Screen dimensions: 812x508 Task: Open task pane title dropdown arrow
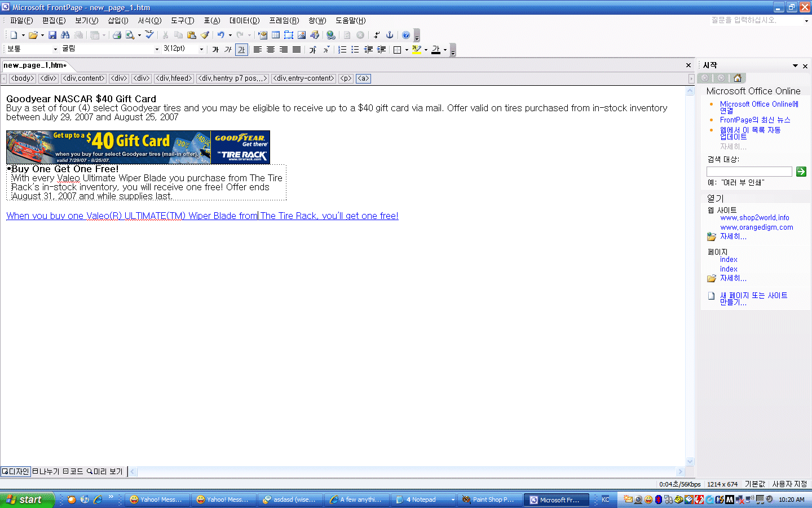click(x=796, y=65)
